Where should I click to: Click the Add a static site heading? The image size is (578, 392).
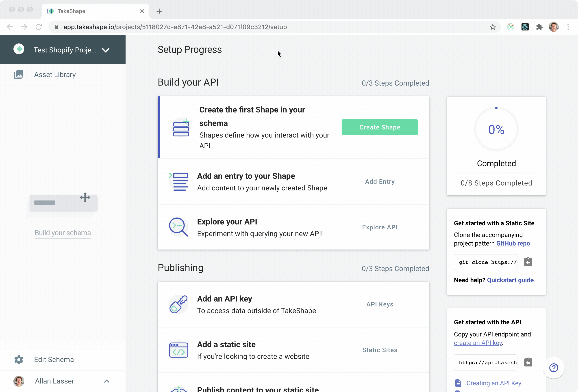click(226, 344)
